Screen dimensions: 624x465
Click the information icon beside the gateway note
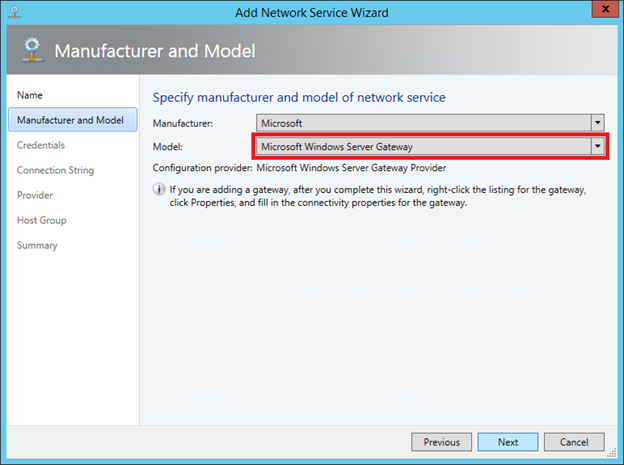[x=159, y=189]
